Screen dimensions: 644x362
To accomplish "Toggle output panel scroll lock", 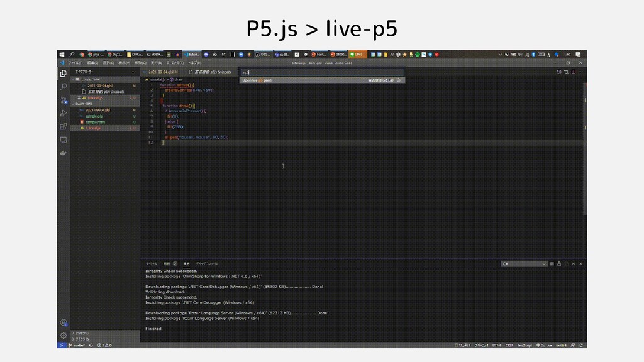I will click(x=559, y=264).
